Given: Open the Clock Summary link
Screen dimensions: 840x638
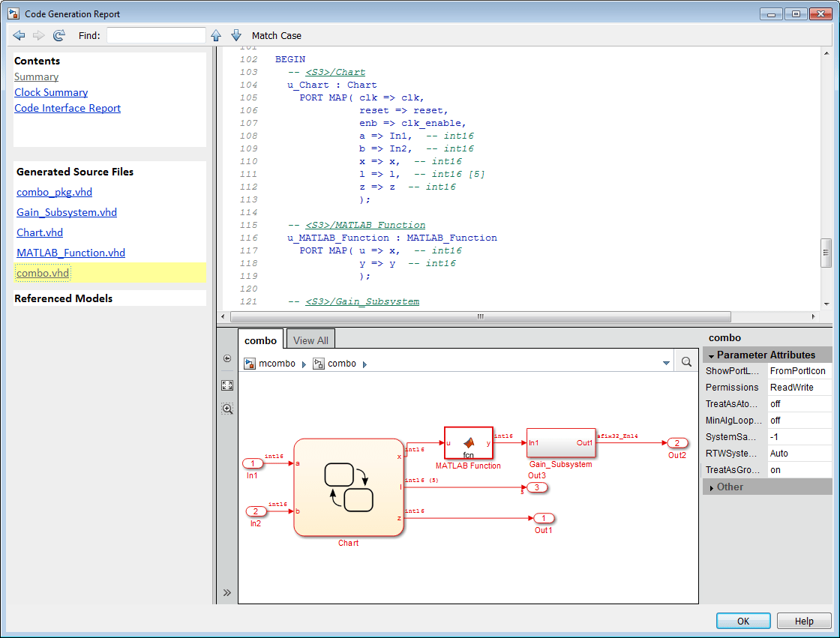Looking at the screenshot, I should (51, 92).
